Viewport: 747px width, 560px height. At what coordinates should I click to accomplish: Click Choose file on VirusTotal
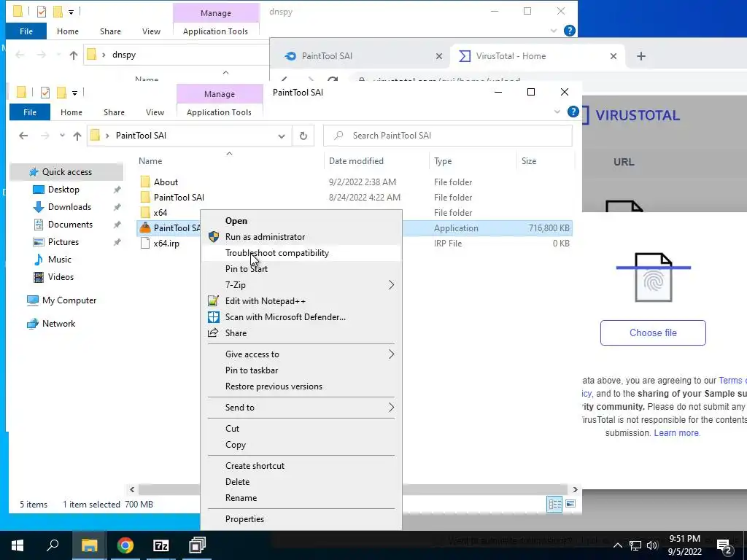pos(653,332)
